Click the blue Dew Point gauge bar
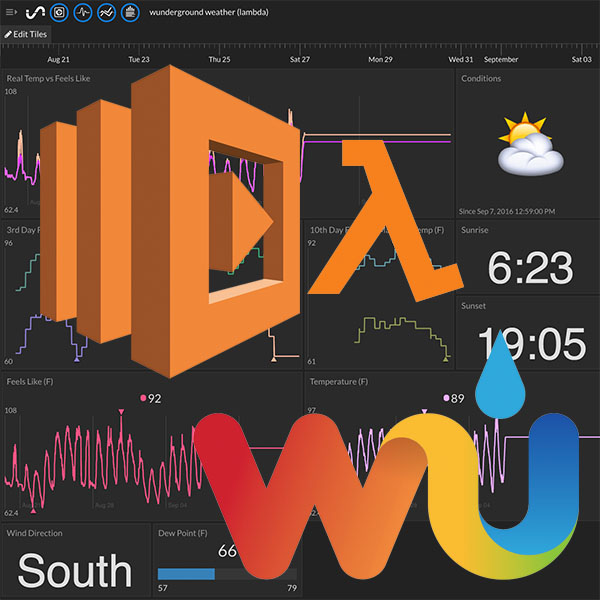The width and height of the screenshot is (600, 600). click(x=186, y=574)
